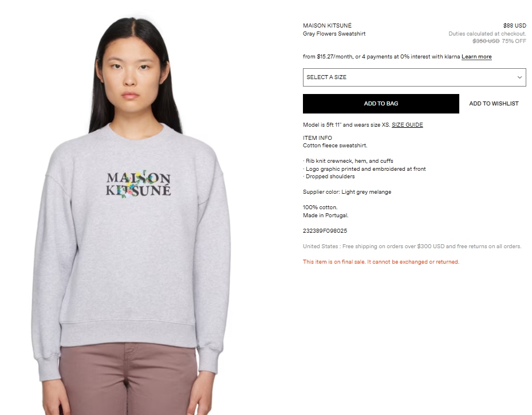Click the Duties calculated at checkout note

coord(487,34)
